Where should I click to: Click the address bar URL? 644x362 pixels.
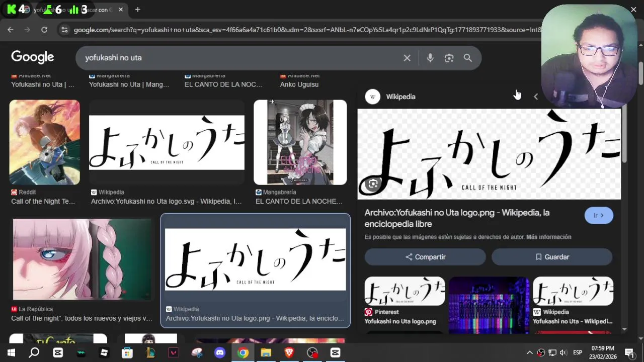tap(307, 30)
